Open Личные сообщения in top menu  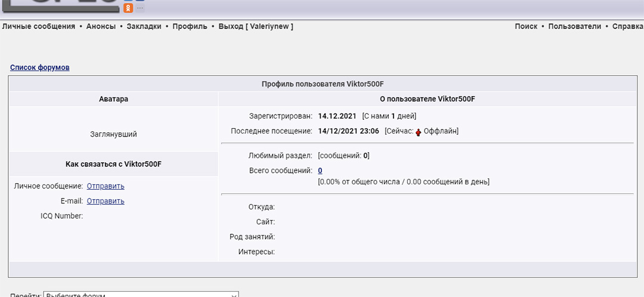click(39, 26)
